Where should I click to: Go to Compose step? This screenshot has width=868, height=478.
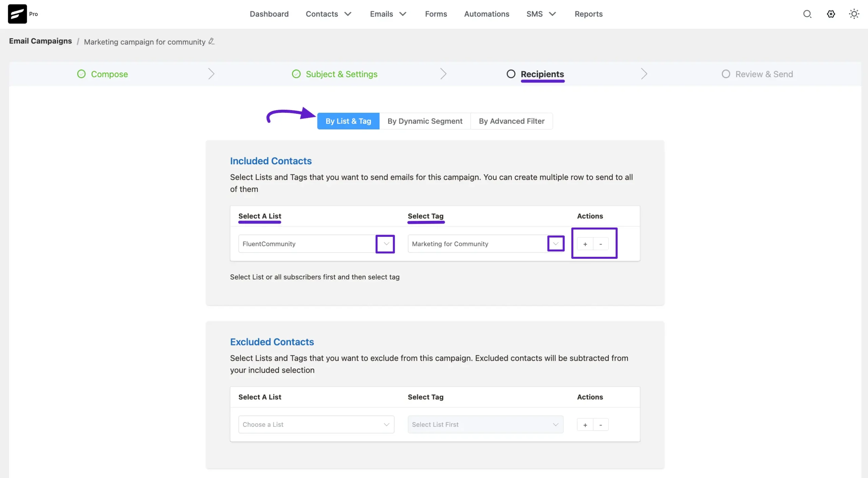109,74
